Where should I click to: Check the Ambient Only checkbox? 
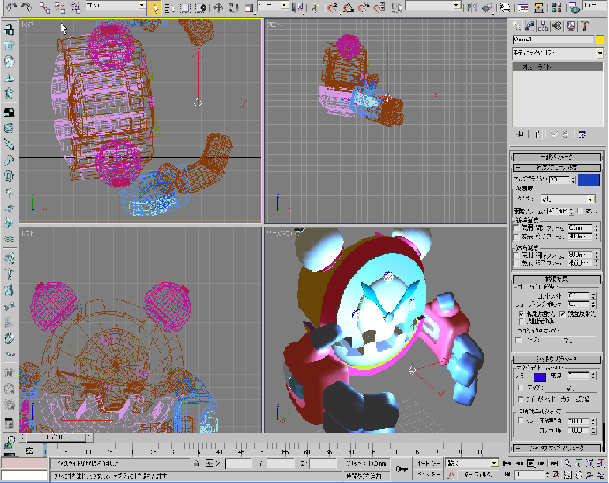[522, 322]
